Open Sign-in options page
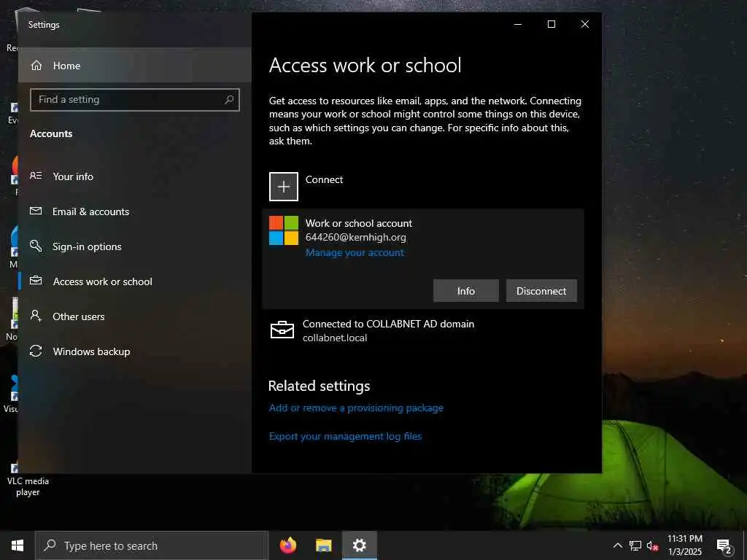 click(135, 246)
